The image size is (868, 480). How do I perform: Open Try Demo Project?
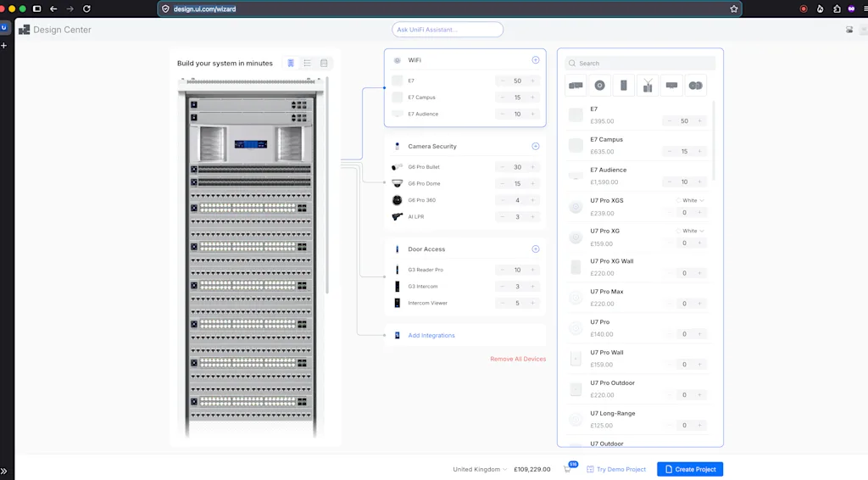coord(615,469)
